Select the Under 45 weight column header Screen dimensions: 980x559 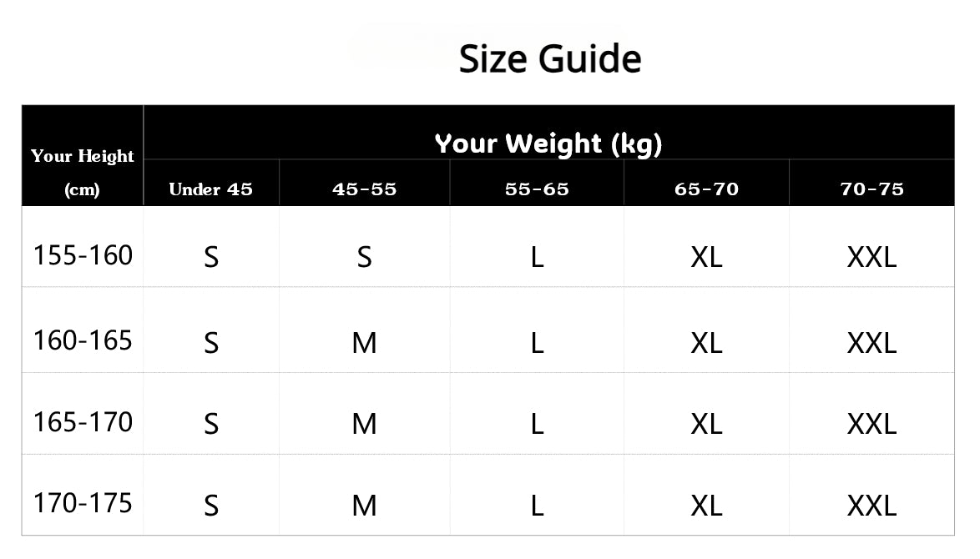[210, 189]
